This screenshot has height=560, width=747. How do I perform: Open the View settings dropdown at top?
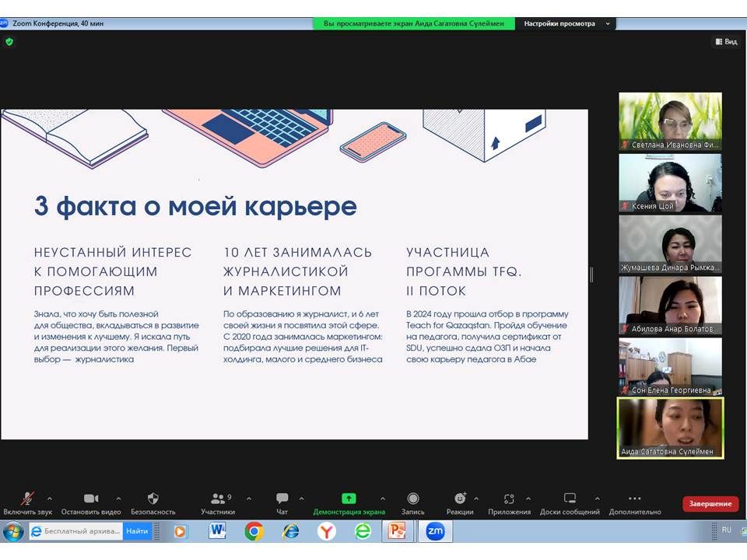coord(566,23)
